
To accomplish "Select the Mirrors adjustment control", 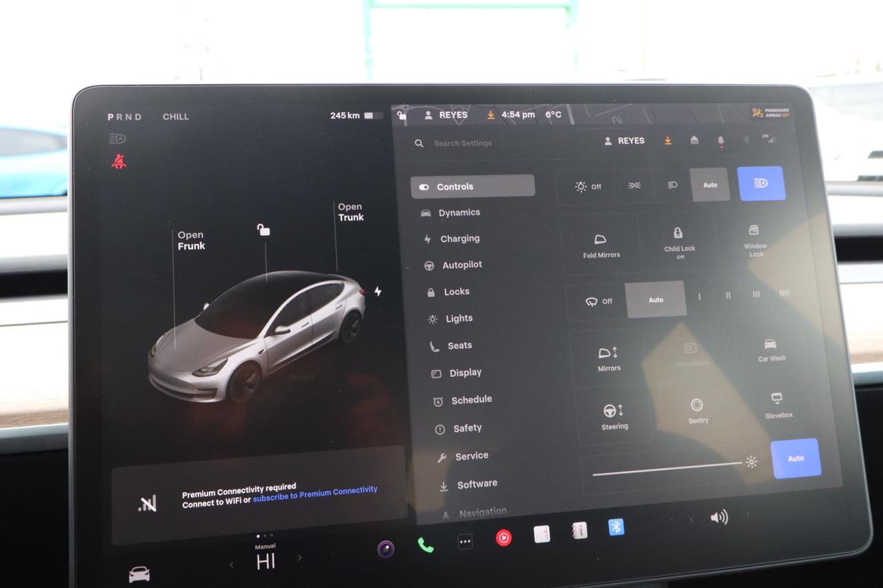I will click(x=608, y=357).
